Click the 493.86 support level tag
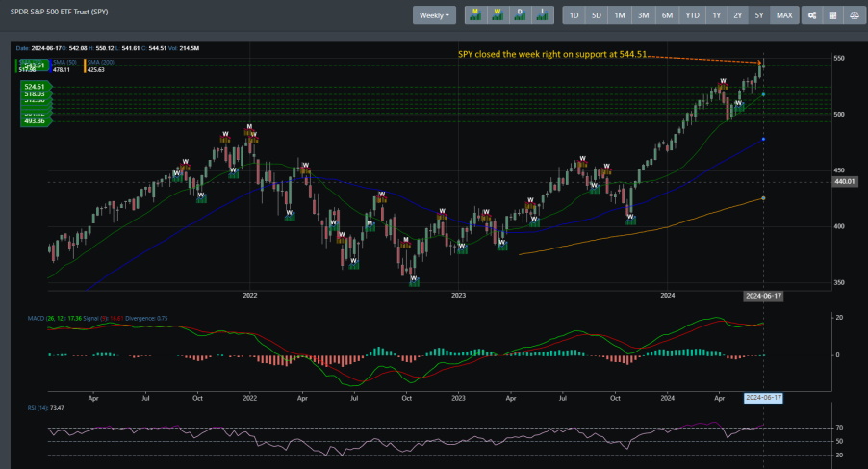 click(35, 121)
